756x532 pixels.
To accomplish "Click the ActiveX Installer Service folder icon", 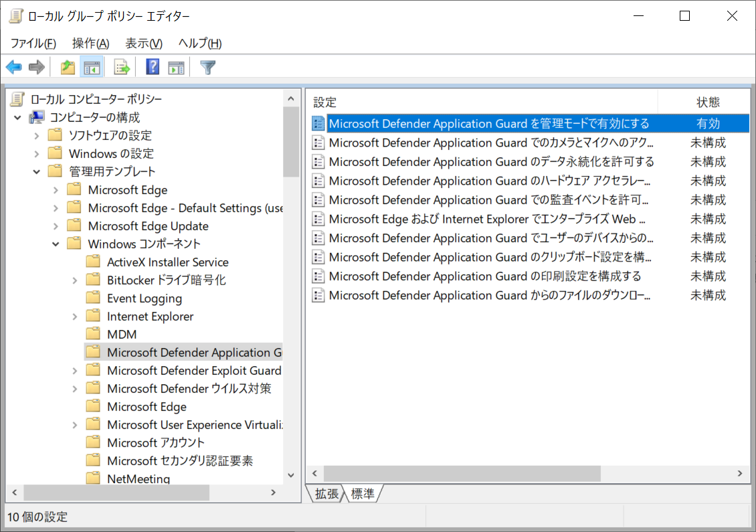I will 93,262.
